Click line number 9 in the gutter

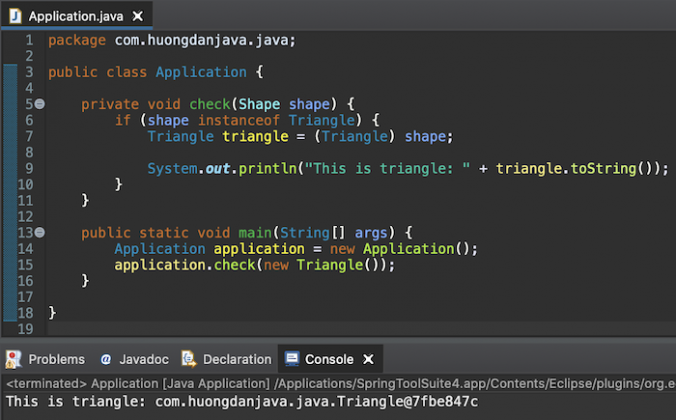[x=28, y=168]
